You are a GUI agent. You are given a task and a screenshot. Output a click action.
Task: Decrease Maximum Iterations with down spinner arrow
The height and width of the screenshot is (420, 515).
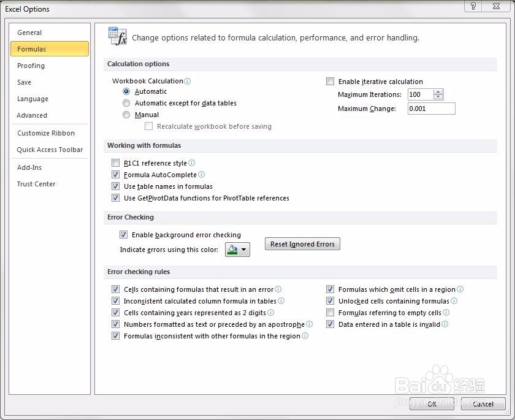click(438, 97)
